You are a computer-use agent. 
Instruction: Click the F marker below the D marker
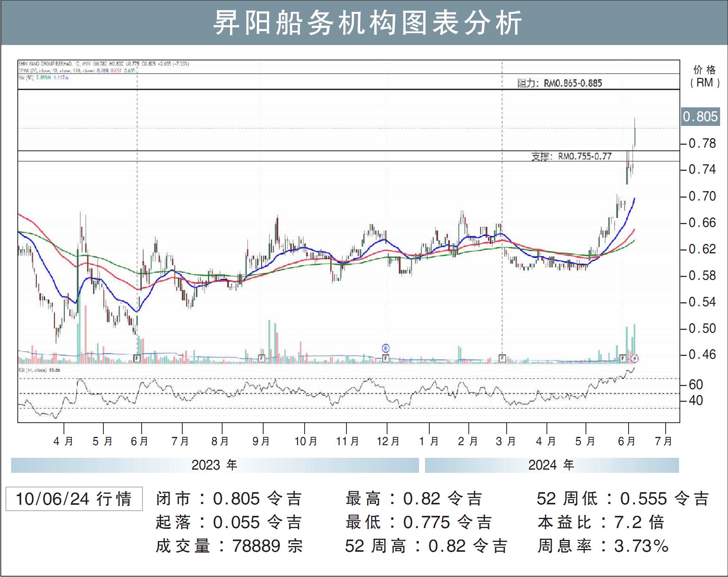coord(386,358)
